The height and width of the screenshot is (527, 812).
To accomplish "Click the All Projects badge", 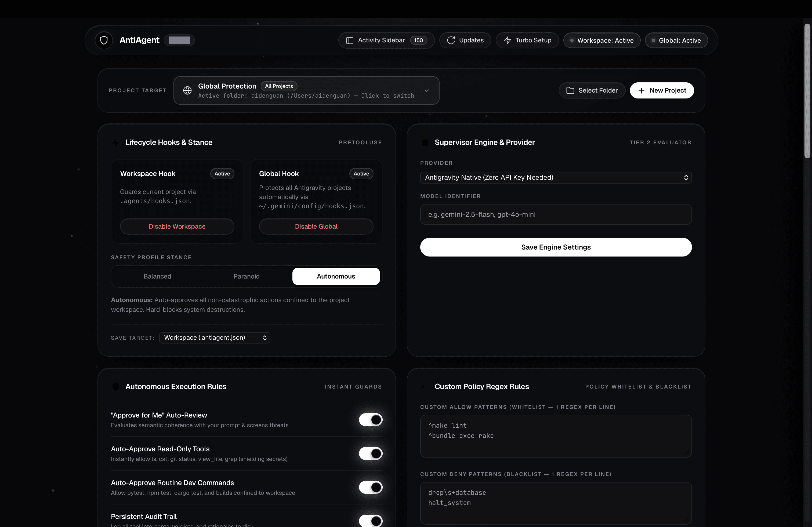I will (279, 86).
